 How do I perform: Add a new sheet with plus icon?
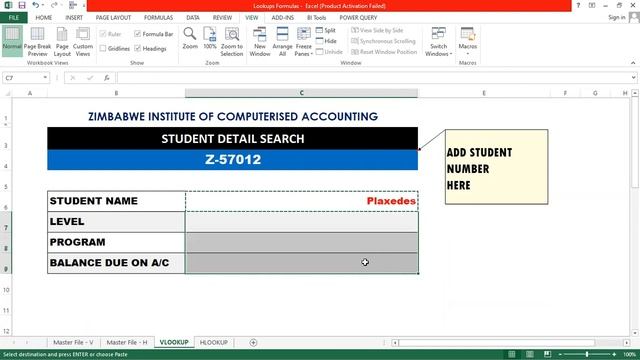[x=253, y=342]
